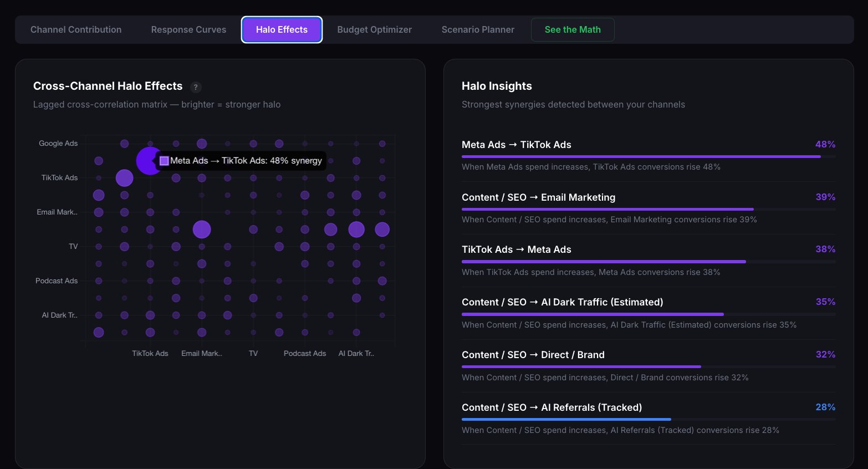
Task: Click the Halo Insights heading
Action: [497, 86]
